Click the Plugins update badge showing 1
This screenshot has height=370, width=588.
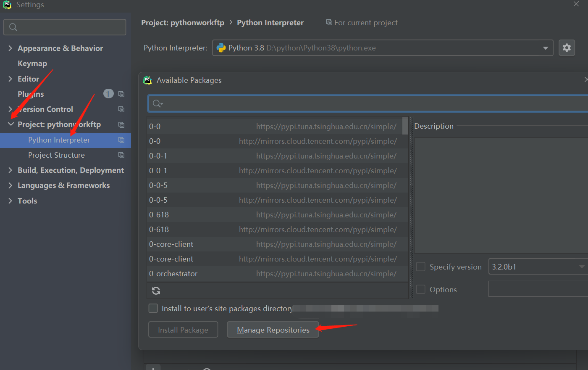108,94
